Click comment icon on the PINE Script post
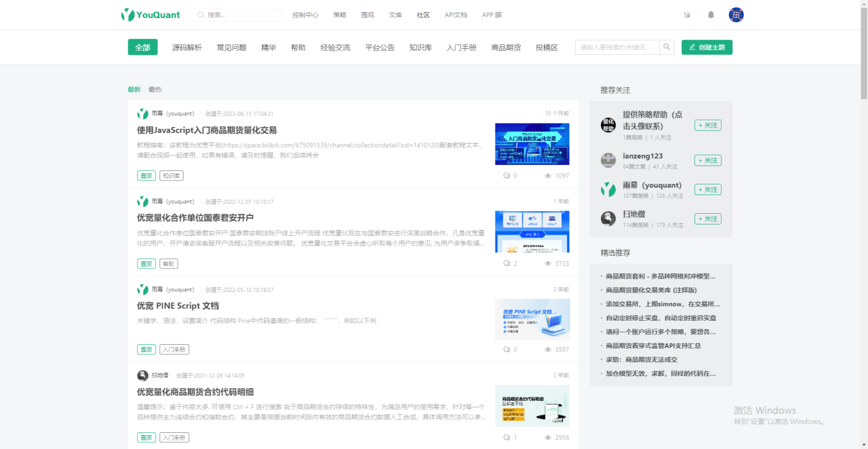 (507, 349)
